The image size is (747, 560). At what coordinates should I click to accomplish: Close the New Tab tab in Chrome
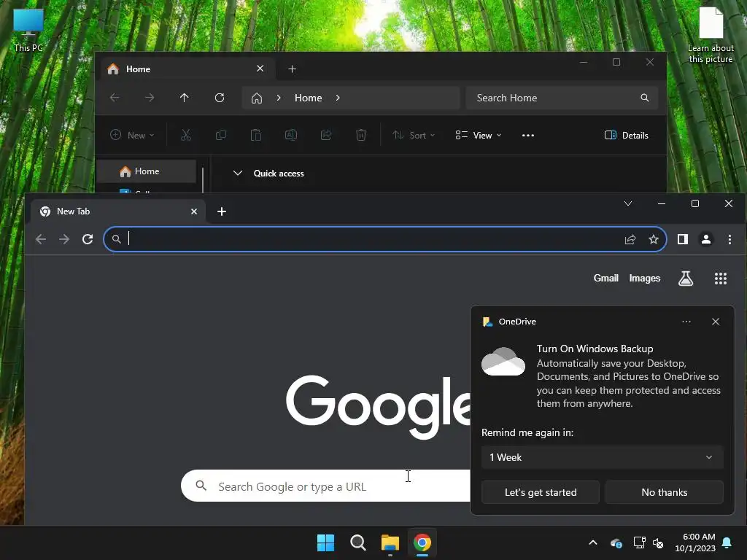(194, 211)
